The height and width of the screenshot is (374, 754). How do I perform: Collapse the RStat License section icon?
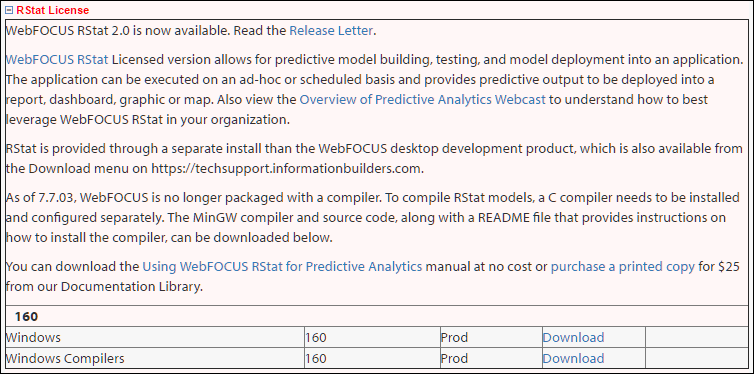(x=9, y=10)
